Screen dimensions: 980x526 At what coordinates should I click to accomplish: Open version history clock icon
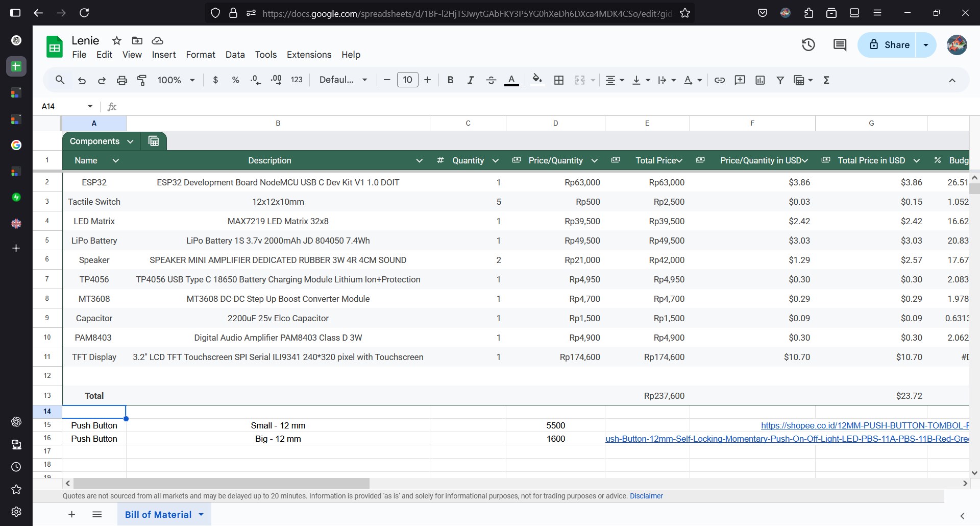(x=808, y=45)
